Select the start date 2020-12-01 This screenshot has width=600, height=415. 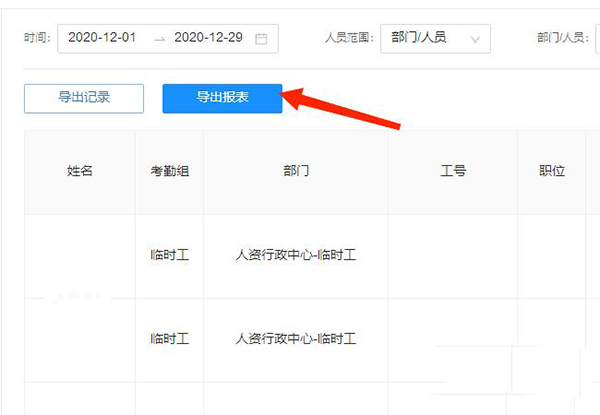point(102,37)
